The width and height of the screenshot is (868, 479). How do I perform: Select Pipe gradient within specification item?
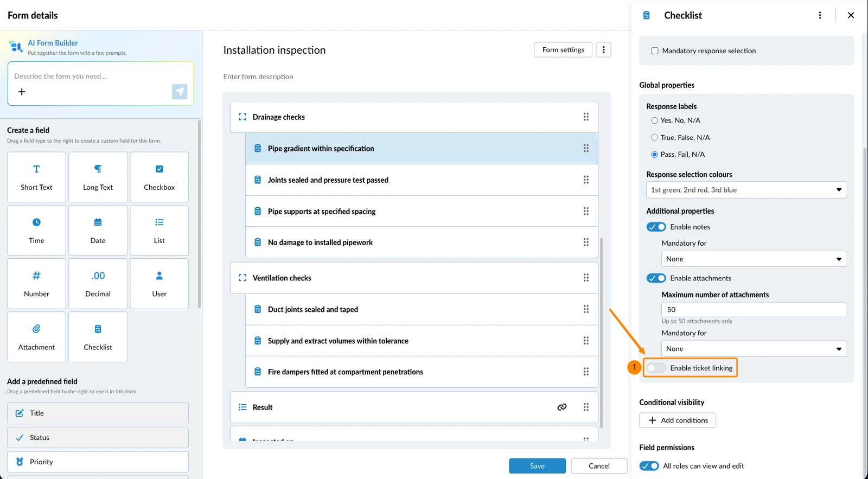click(422, 149)
